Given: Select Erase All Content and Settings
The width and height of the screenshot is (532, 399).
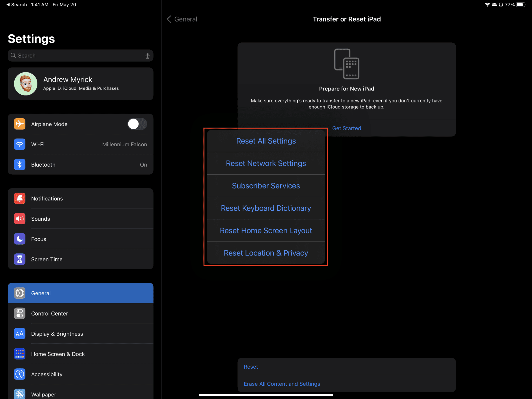Looking at the screenshot, I should coord(282,384).
